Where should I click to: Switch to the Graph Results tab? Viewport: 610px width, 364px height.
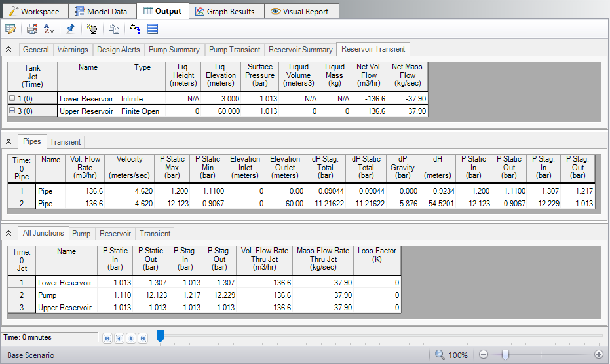(227, 11)
